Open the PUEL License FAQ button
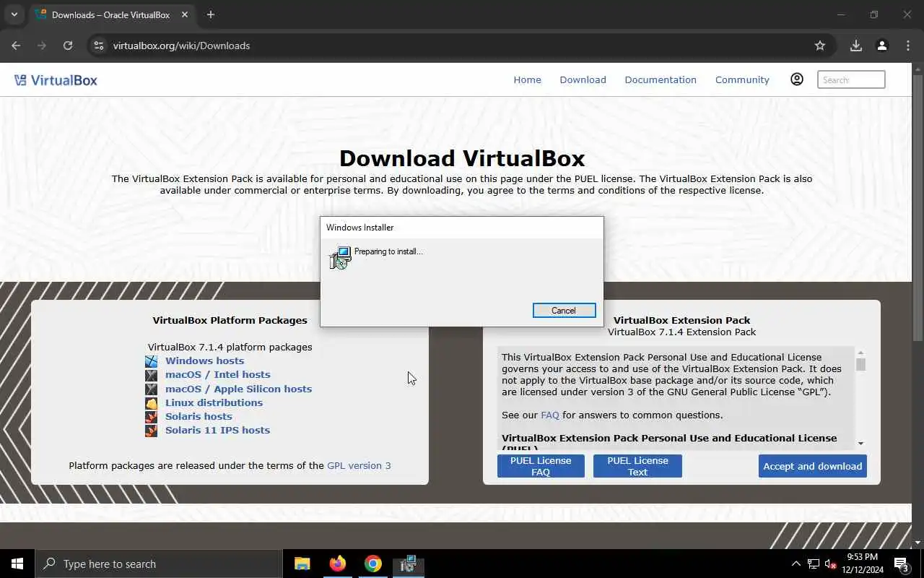Screen dimensions: 924x578 click(541, 466)
